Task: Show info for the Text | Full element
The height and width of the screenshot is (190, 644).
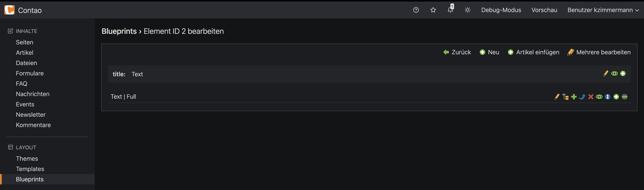Action: [607, 97]
